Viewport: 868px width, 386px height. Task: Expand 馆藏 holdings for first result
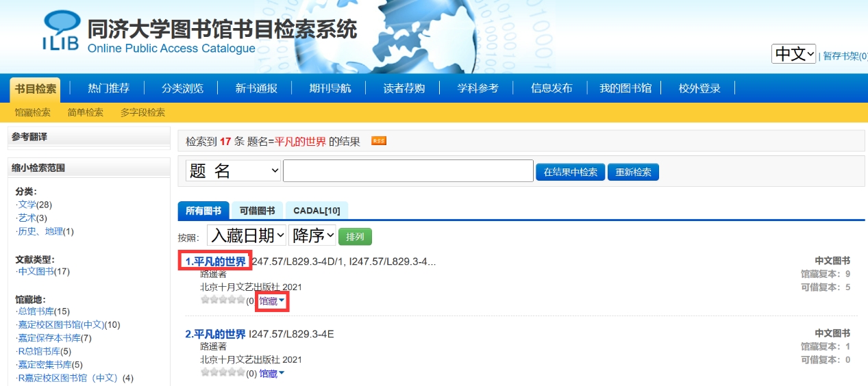click(272, 300)
